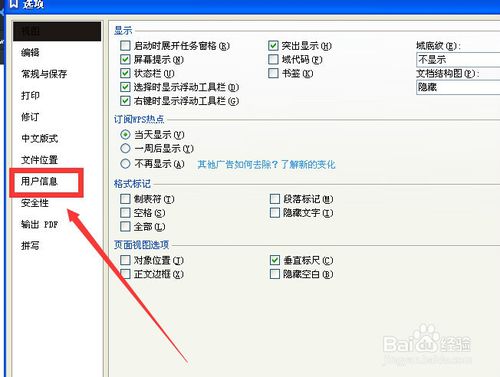Click the options dialog title icon
Screen dimensions: 500x377
point(14,4)
